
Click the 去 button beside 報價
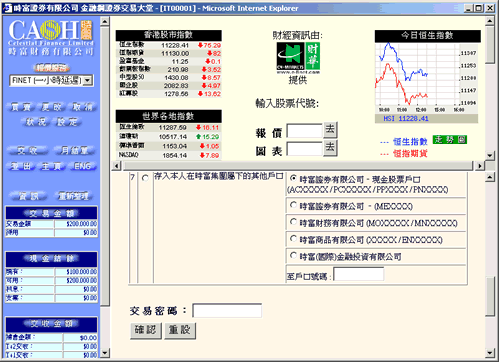coord(330,130)
